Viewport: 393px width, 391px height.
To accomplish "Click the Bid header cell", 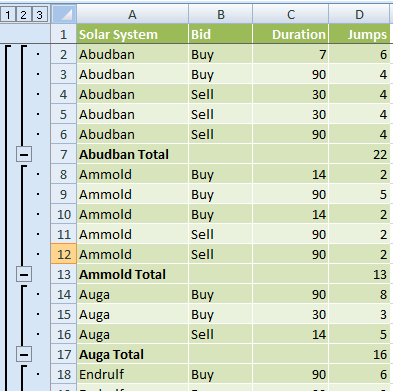I will click(221, 34).
